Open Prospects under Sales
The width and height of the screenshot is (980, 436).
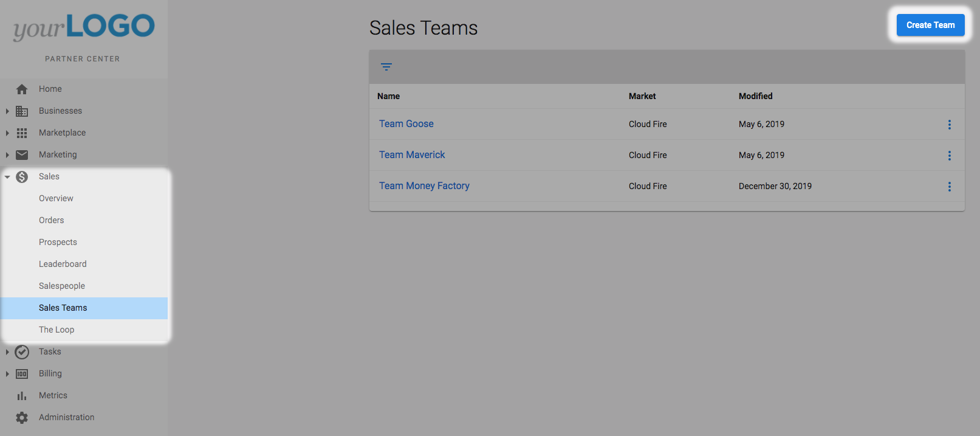tap(58, 242)
